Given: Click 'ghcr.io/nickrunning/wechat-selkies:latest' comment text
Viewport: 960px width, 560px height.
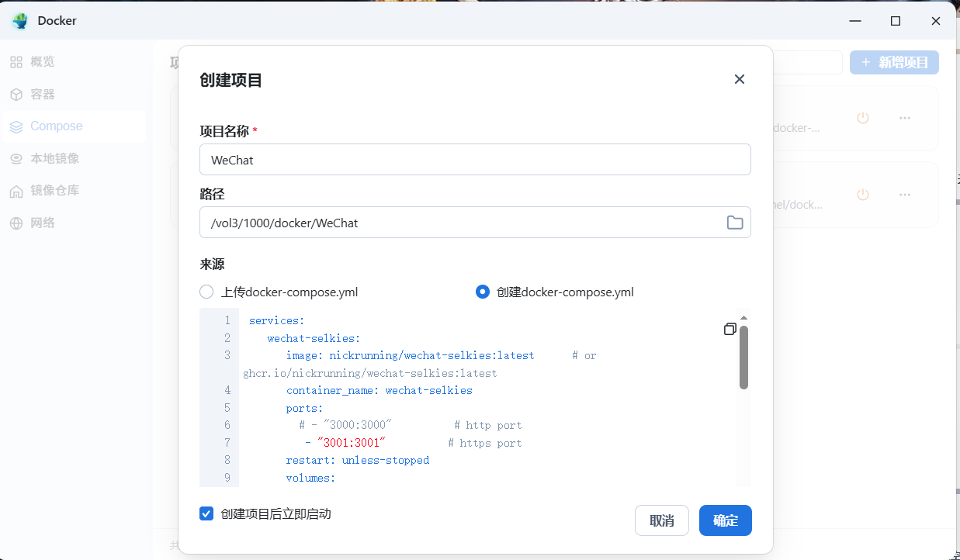Looking at the screenshot, I should point(369,373).
